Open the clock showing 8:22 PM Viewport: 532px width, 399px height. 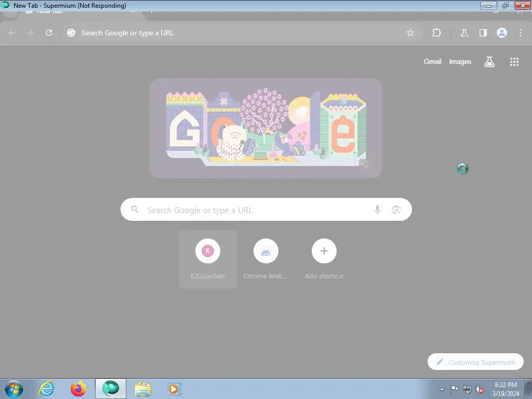click(x=506, y=389)
